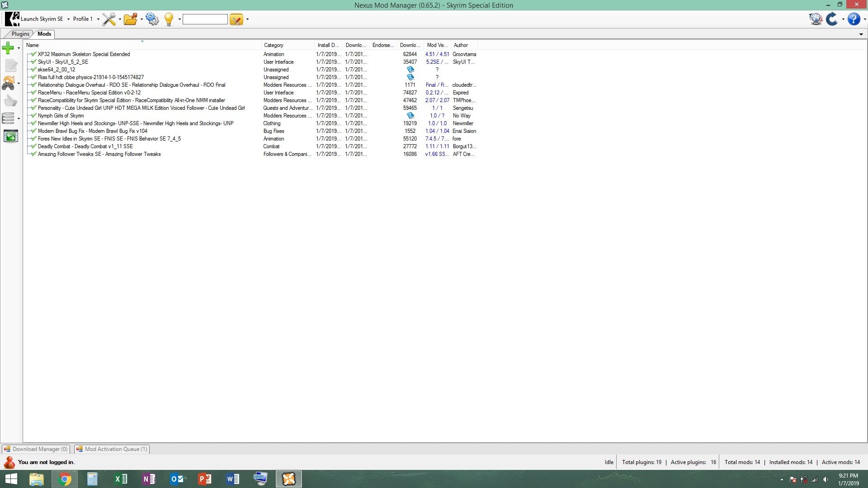The width and height of the screenshot is (868, 488).
Task: Check for mod updates via binoculars icon
Action: [x=9, y=83]
